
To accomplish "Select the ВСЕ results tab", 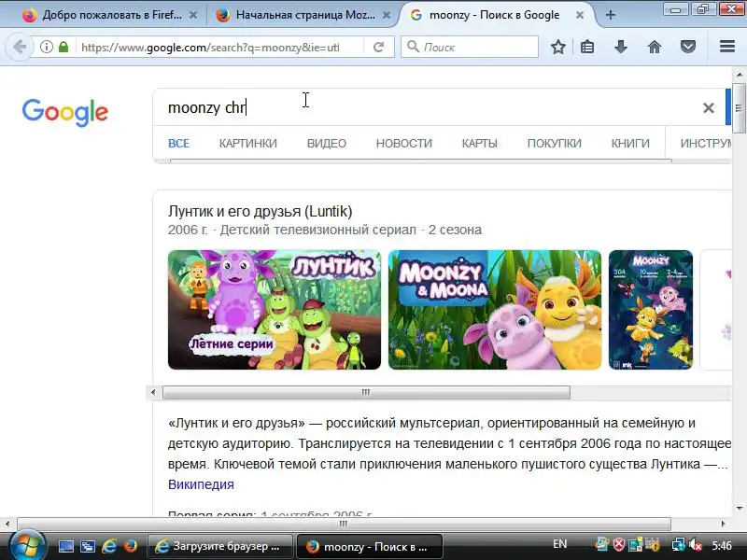I will coord(178,144).
